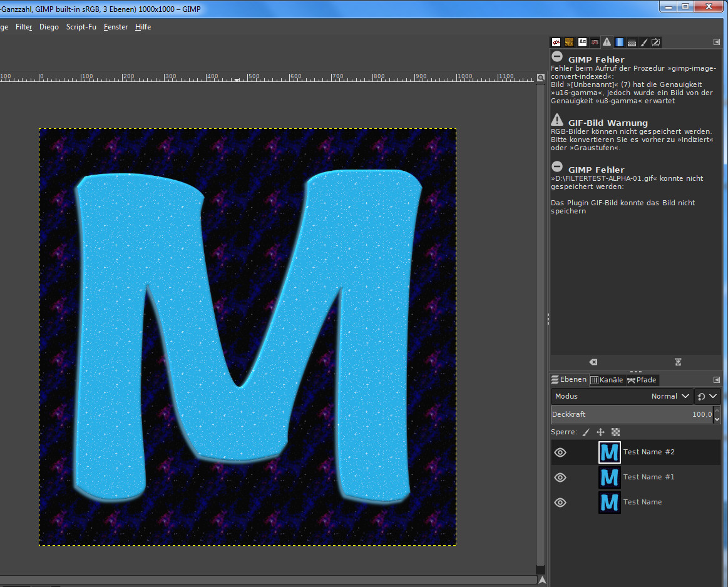
Task: Open the Modus Normal dropdown
Action: point(622,396)
